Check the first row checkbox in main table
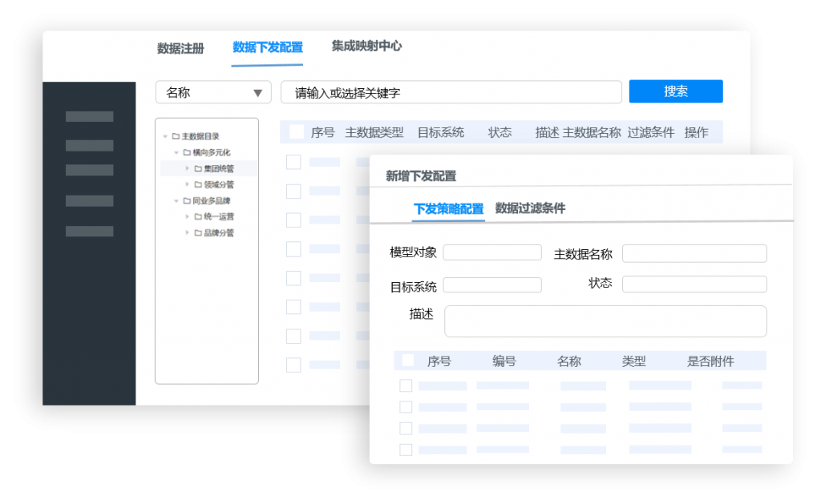This screenshot has height=504, width=821. pos(293,162)
